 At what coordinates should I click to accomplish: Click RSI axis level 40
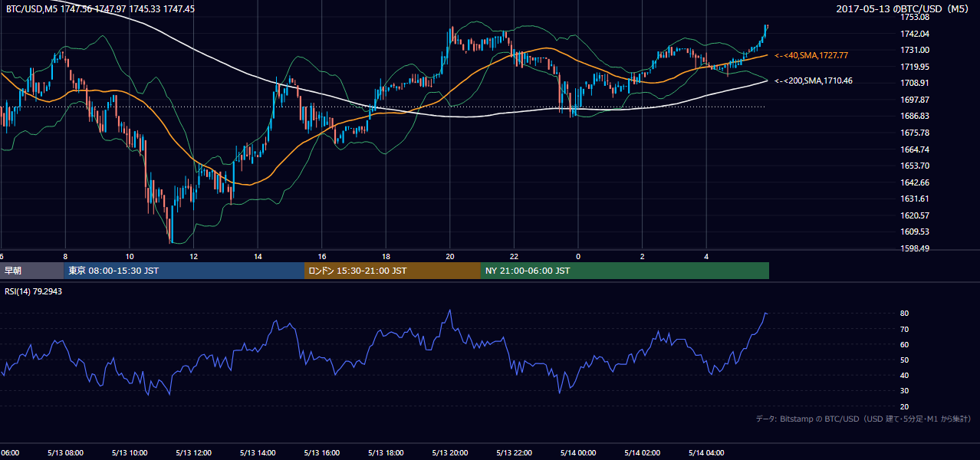pyautogui.click(x=905, y=375)
